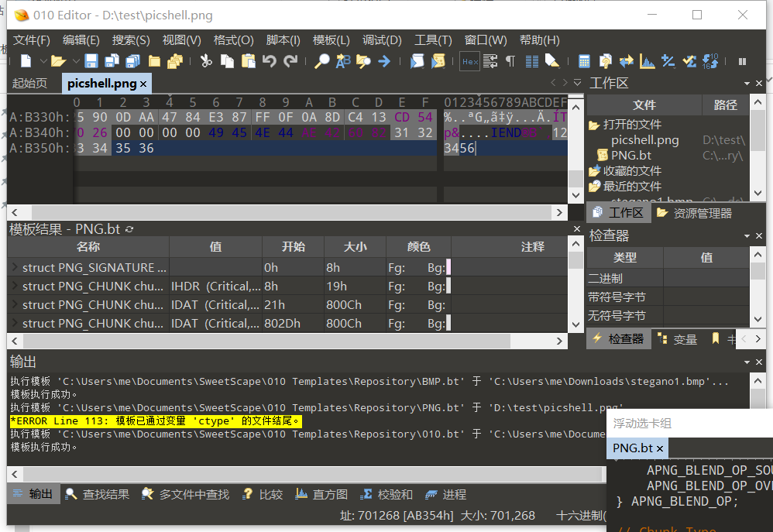Toggle the highlighter marker tool
Viewport: 773px width, 532px height.
(552, 61)
